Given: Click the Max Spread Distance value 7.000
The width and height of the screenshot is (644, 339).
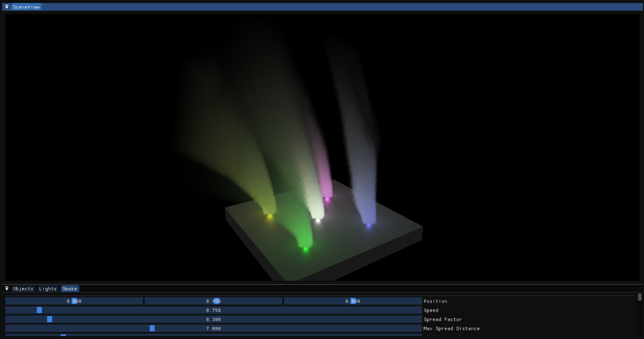Looking at the screenshot, I should (x=213, y=328).
